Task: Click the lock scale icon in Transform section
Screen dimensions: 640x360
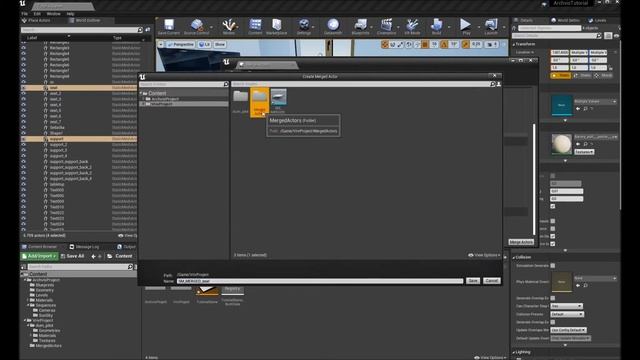Action: click(x=611, y=68)
